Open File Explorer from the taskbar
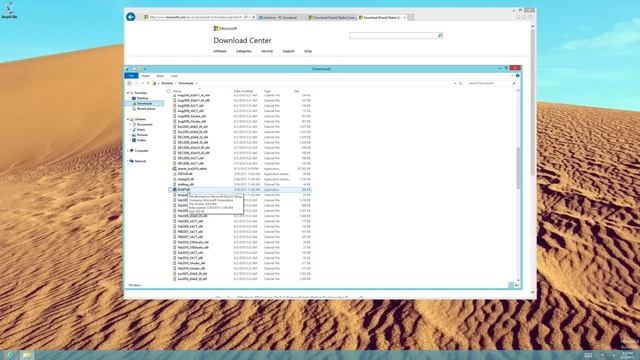The image size is (640, 360). coord(27,355)
